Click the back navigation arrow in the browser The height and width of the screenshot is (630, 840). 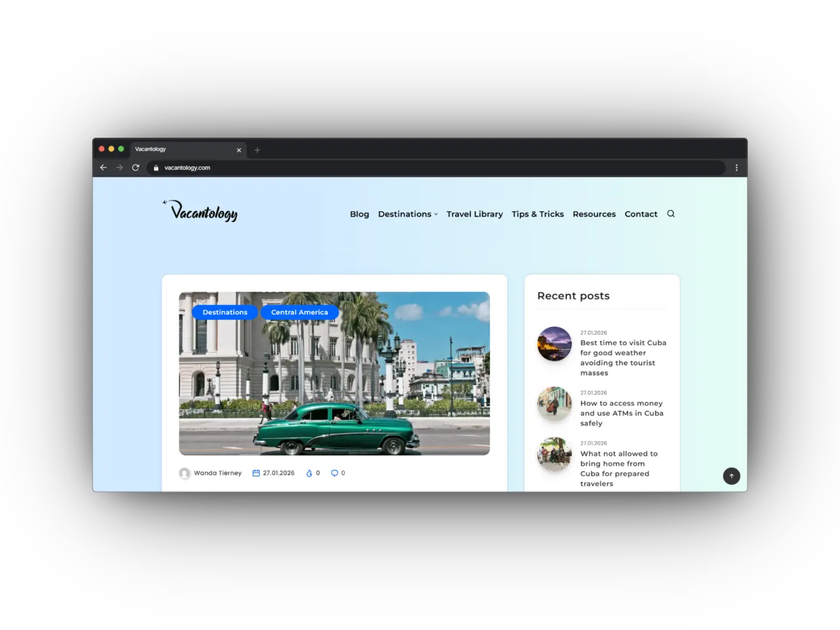pos(103,167)
